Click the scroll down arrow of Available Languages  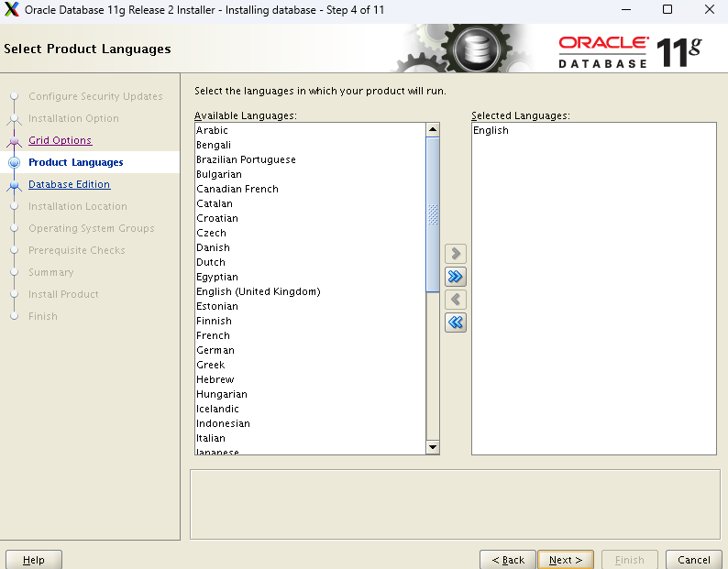(x=433, y=447)
